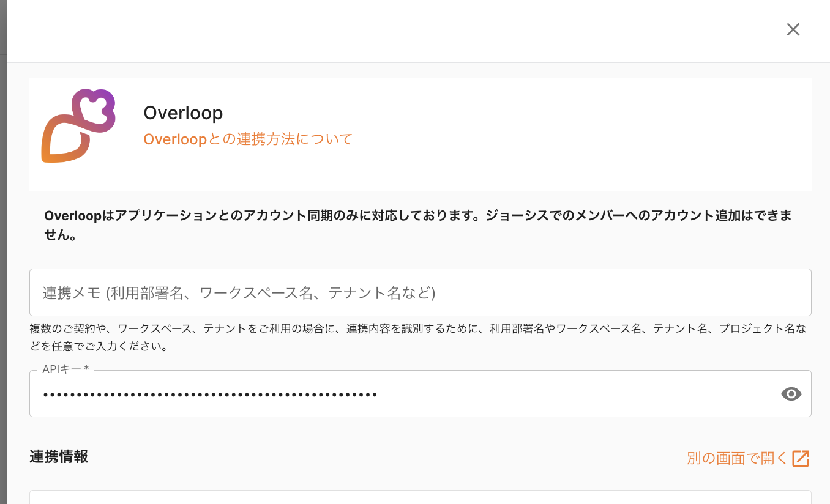This screenshot has width=830, height=504.
Task: Close the Overloop integration dialog
Action: (x=793, y=29)
